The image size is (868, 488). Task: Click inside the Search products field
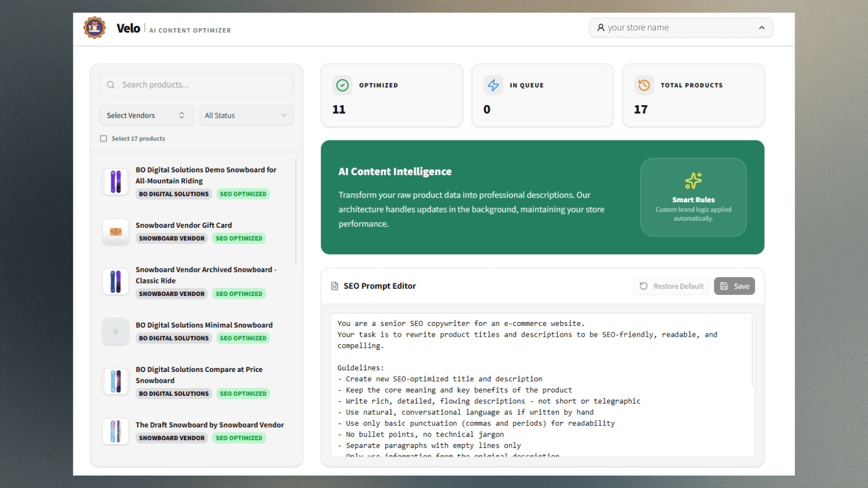[x=196, y=85]
